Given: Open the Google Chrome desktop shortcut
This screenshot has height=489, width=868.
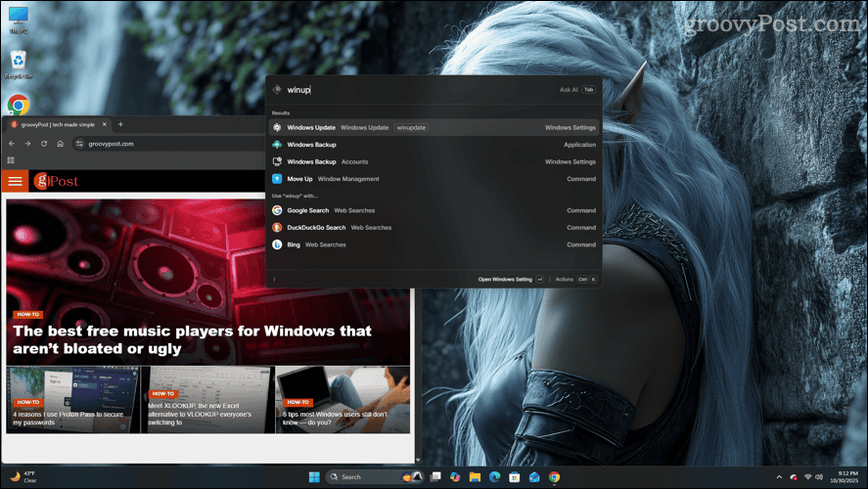Looking at the screenshot, I should 19,105.
